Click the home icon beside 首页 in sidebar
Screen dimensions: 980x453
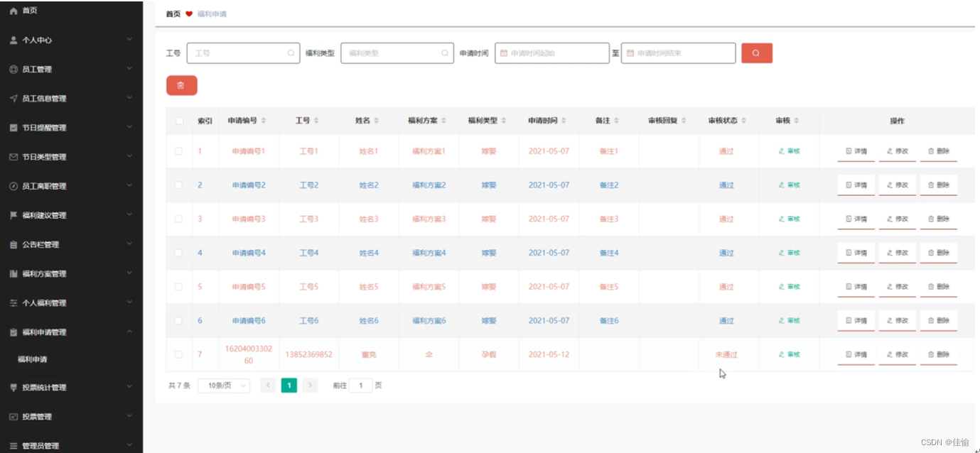[14, 11]
